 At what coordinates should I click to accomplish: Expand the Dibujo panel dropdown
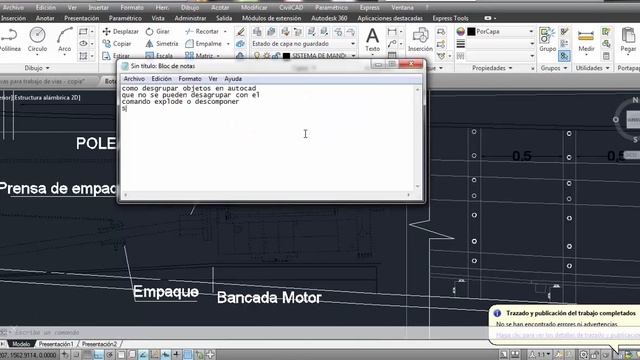coord(37,68)
